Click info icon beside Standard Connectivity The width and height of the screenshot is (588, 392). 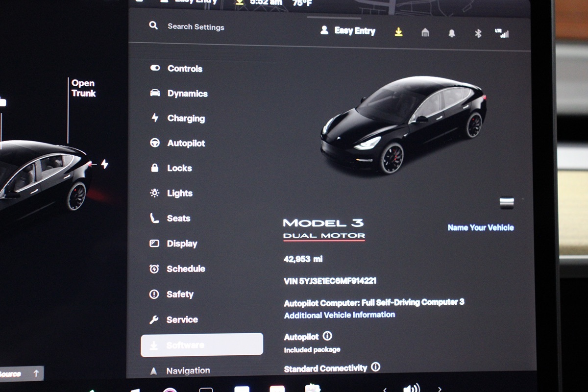point(375,367)
